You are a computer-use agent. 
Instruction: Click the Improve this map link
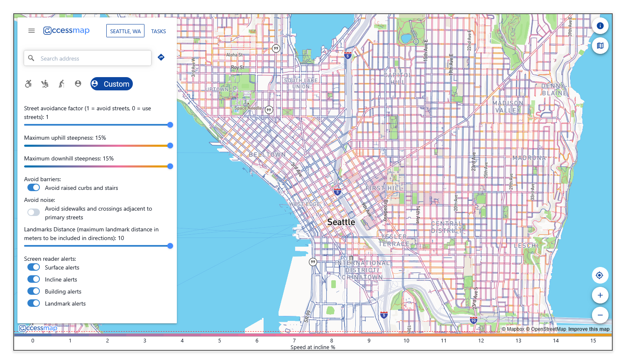pyautogui.click(x=589, y=329)
